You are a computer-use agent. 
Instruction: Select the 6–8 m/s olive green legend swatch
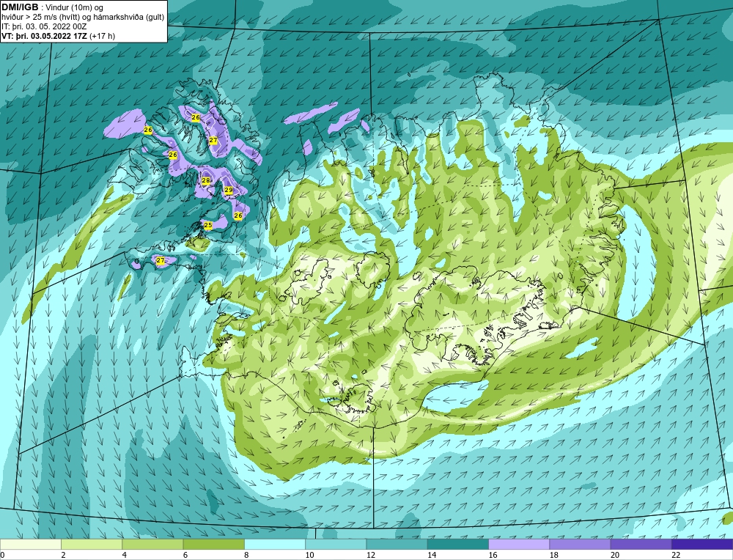213,545
